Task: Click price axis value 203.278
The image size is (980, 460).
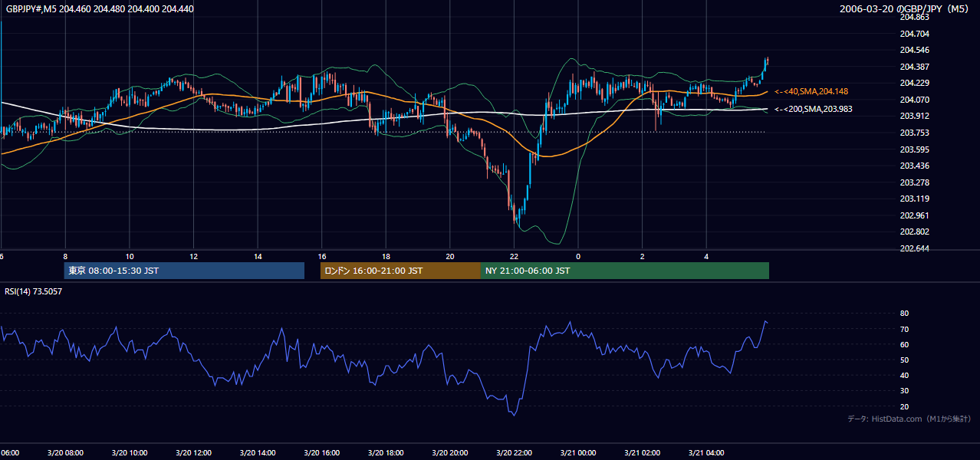Action: click(x=913, y=182)
